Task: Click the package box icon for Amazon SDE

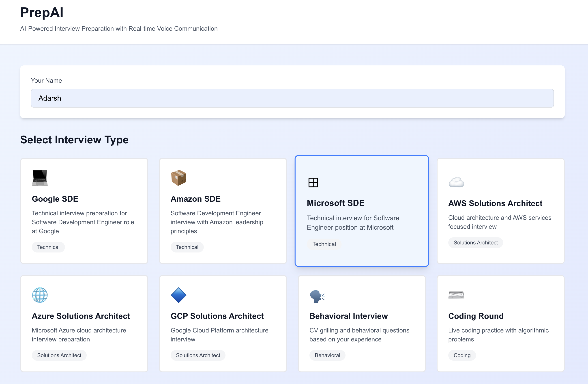Action: (178, 178)
